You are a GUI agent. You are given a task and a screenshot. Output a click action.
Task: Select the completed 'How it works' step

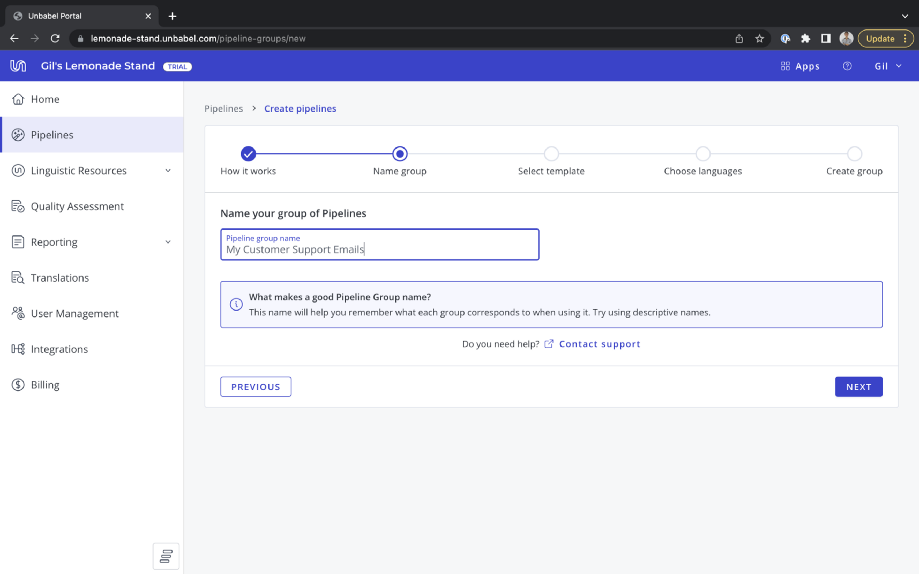click(x=249, y=154)
